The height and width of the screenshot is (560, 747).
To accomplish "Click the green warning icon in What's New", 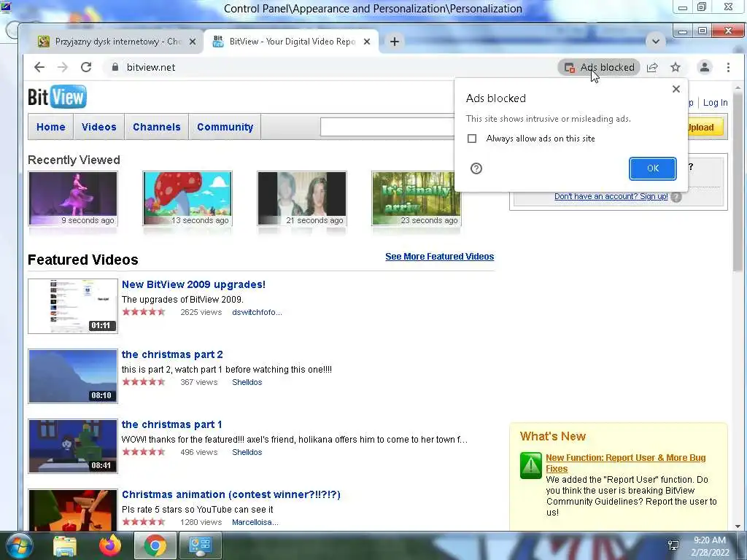I will pos(531,465).
